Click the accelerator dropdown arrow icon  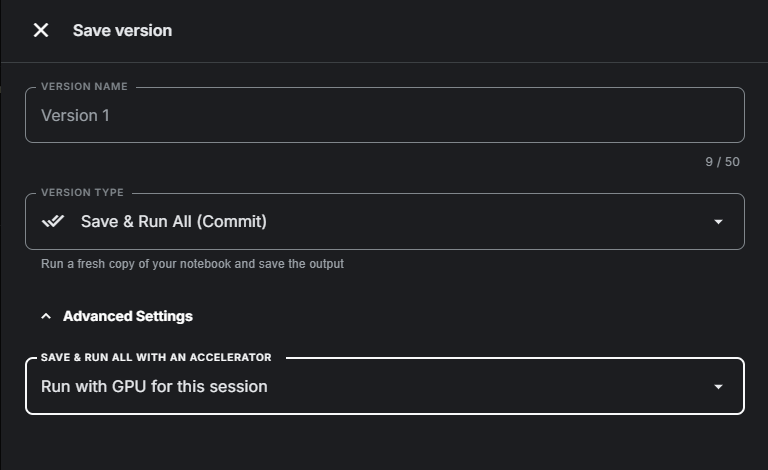[x=718, y=387]
